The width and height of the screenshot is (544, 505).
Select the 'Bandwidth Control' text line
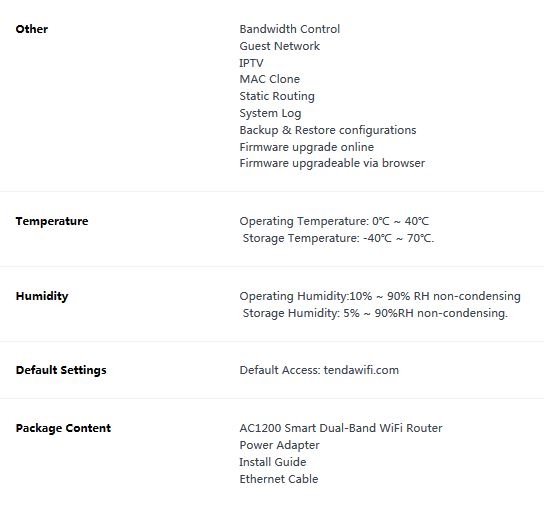[289, 29]
